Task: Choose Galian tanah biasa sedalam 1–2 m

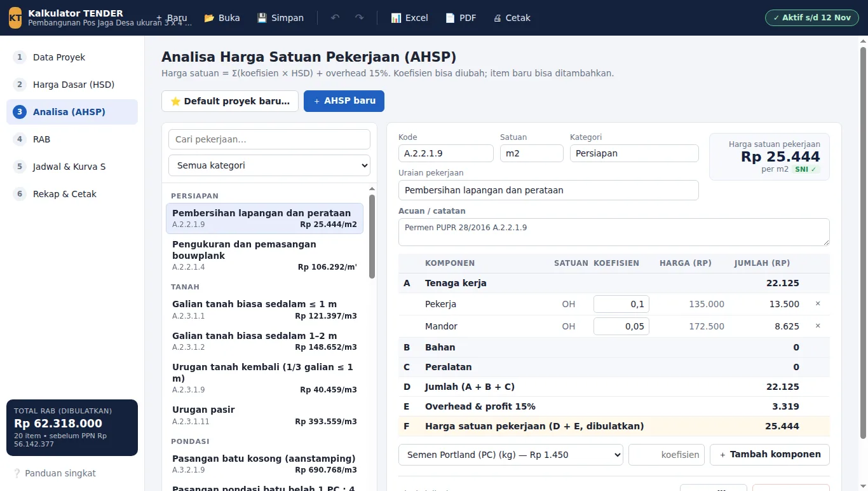Action: tap(264, 341)
